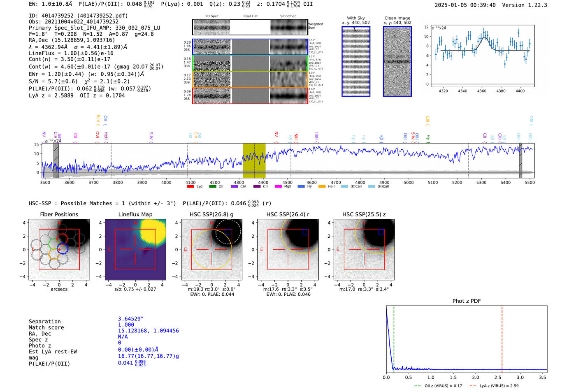Screen dimensions: 576x392
Task: Select the HSC SSP r-band cutout
Action: pyautogui.click(x=288, y=249)
